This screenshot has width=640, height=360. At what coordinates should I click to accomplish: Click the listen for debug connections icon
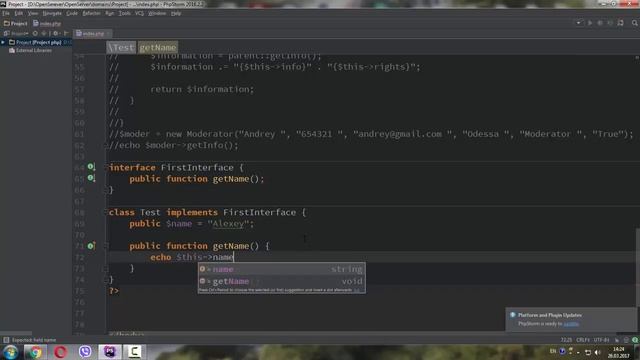click(x=621, y=23)
